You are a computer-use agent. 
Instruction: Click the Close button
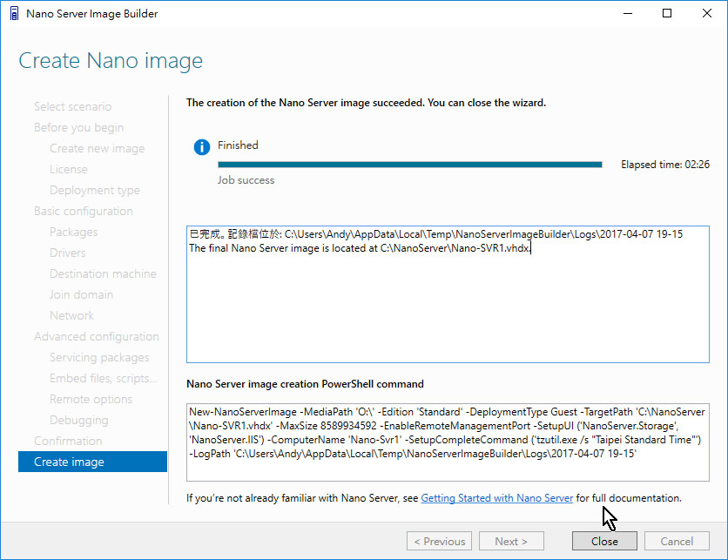coord(604,541)
